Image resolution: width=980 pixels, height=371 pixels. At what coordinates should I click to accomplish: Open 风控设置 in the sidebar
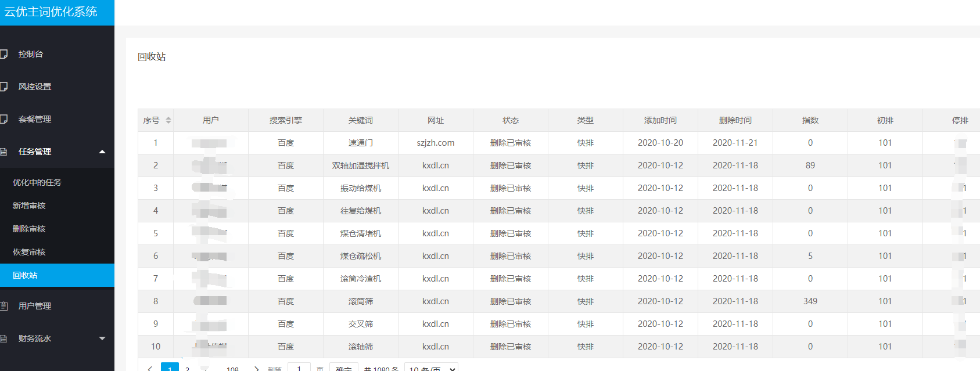click(x=35, y=87)
